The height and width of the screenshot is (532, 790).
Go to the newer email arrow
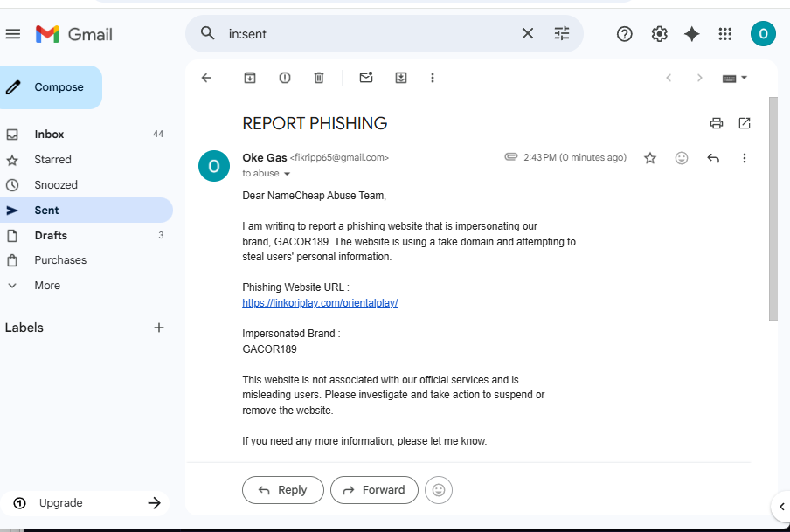click(x=669, y=78)
